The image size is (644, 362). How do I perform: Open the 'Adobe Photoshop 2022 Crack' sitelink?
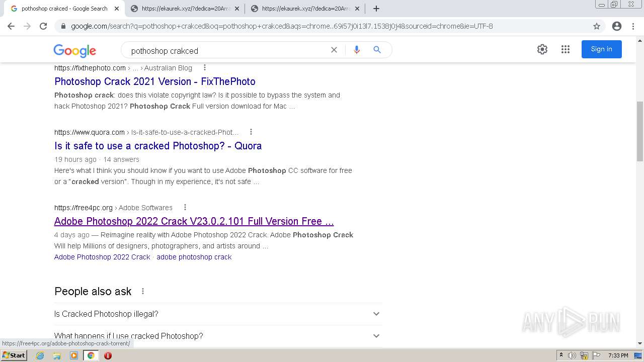102,257
